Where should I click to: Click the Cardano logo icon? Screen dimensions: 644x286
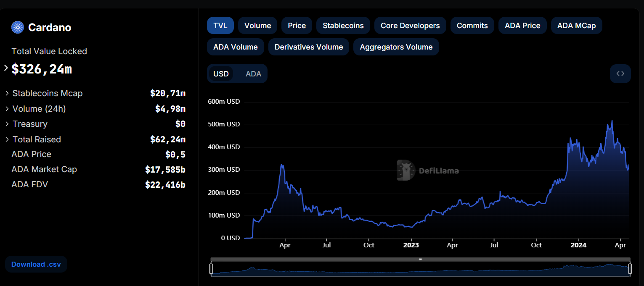[x=18, y=27]
